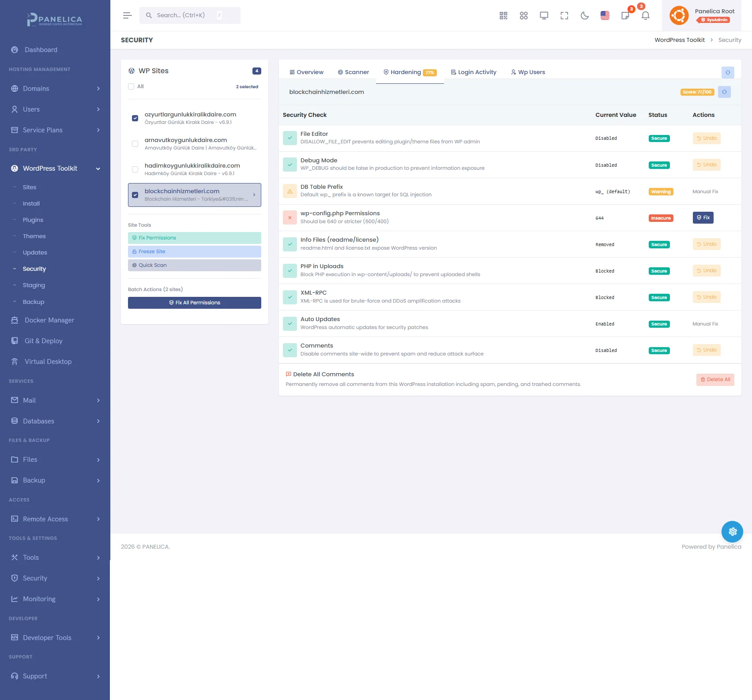The width and height of the screenshot is (752, 700).
Task: Expand the Domains sidebar menu
Action: (x=55, y=89)
